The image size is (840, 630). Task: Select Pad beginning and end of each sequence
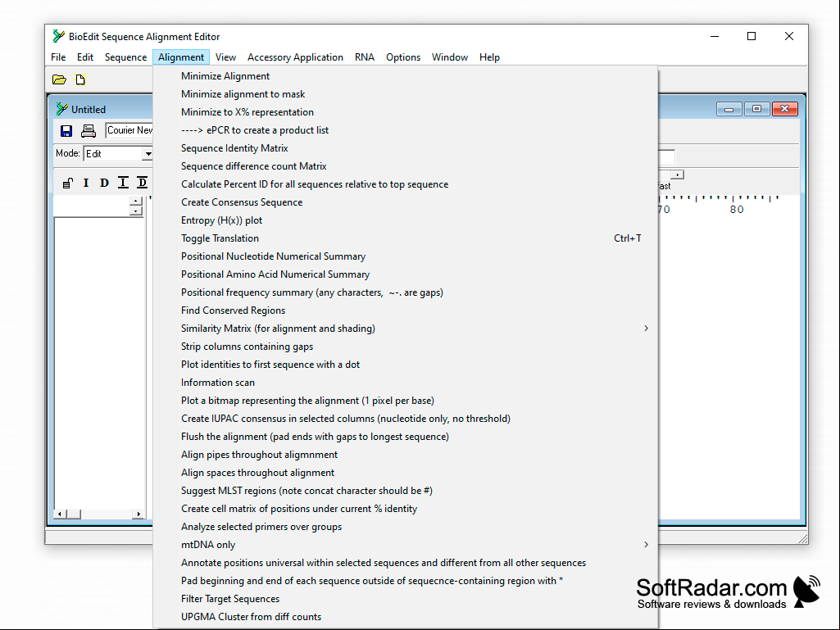pyautogui.click(x=406, y=581)
